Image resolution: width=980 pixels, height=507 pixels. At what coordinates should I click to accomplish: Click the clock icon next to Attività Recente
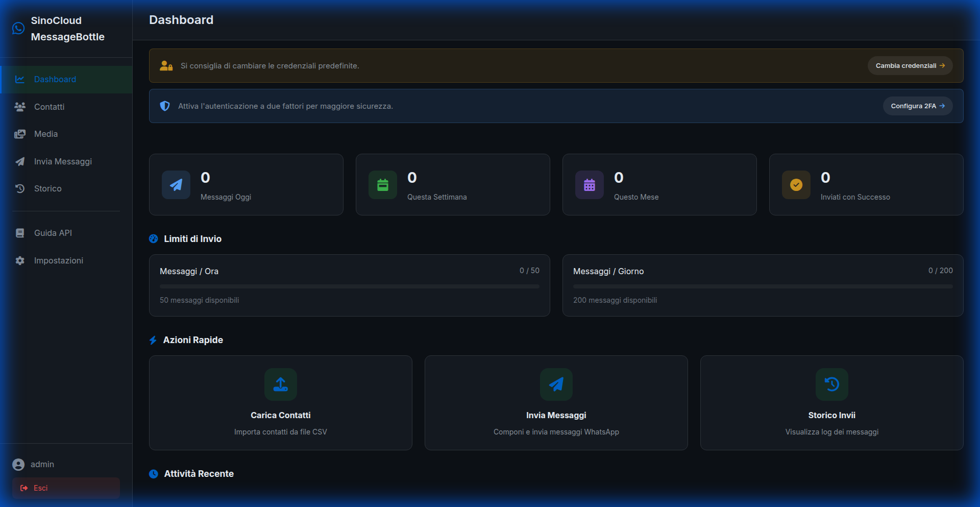coord(153,474)
